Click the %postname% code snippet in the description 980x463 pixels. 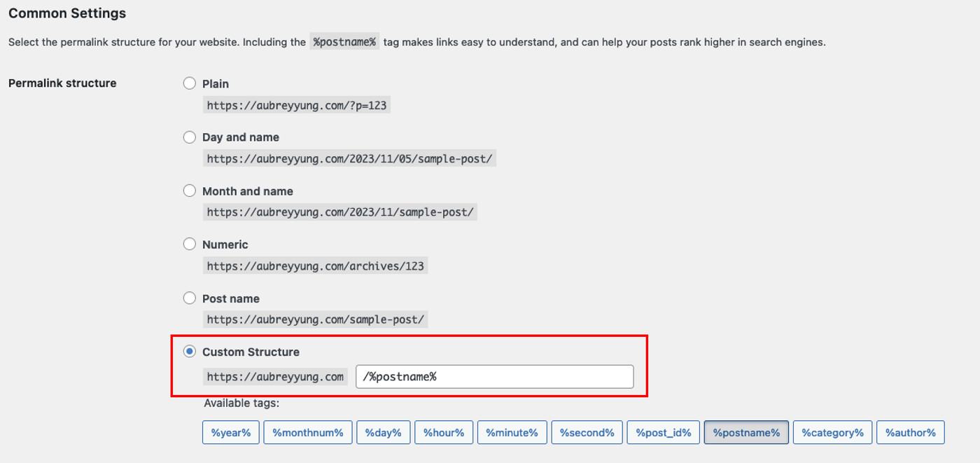[344, 42]
